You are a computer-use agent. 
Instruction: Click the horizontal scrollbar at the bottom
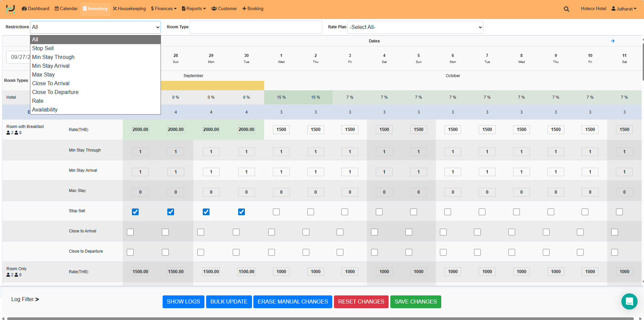point(320,318)
